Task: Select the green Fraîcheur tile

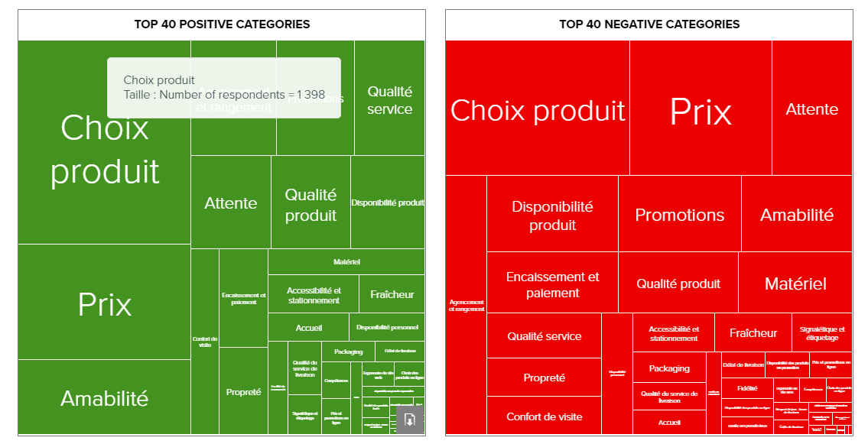Action: [392, 294]
